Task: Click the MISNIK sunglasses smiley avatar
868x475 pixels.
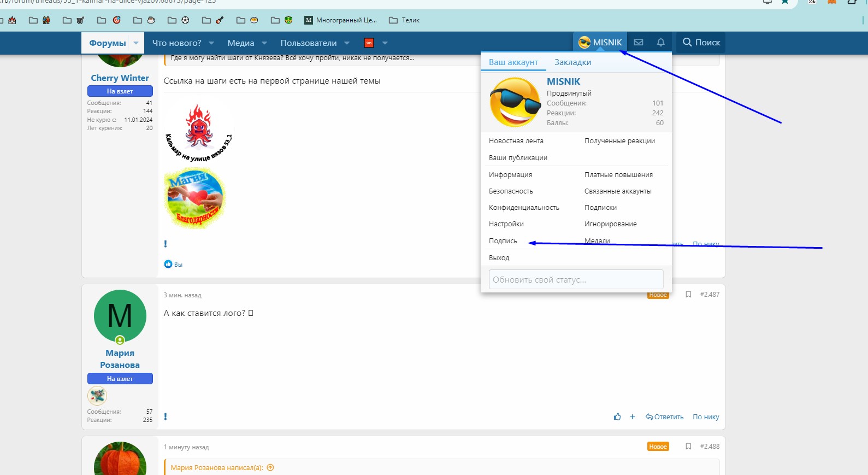Action: [515, 102]
